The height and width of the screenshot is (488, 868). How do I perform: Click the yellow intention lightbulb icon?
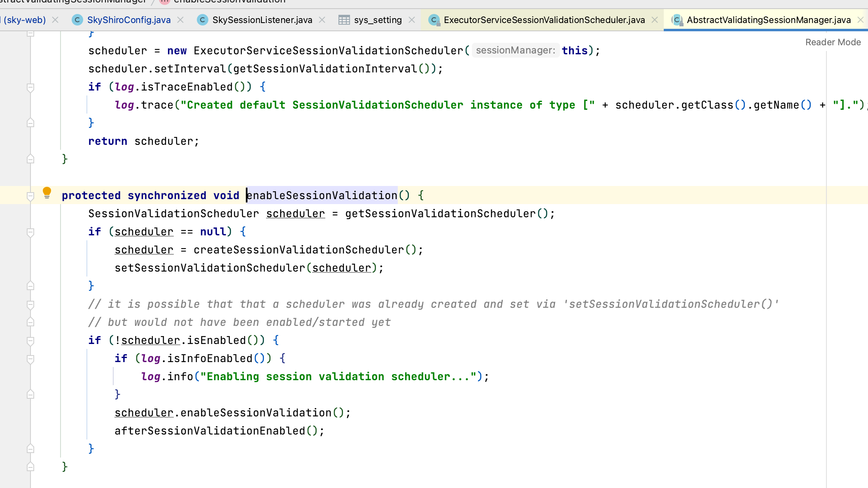pyautogui.click(x=47, y=193)
